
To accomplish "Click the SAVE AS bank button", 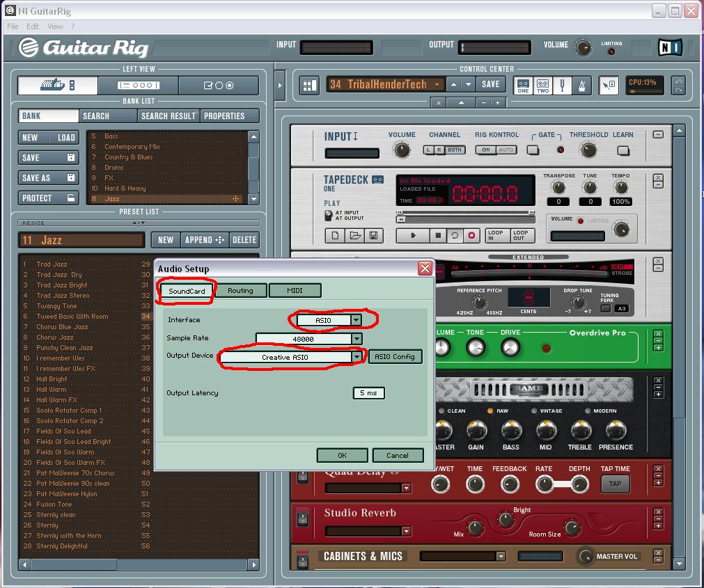I will (x=49, y=177).
